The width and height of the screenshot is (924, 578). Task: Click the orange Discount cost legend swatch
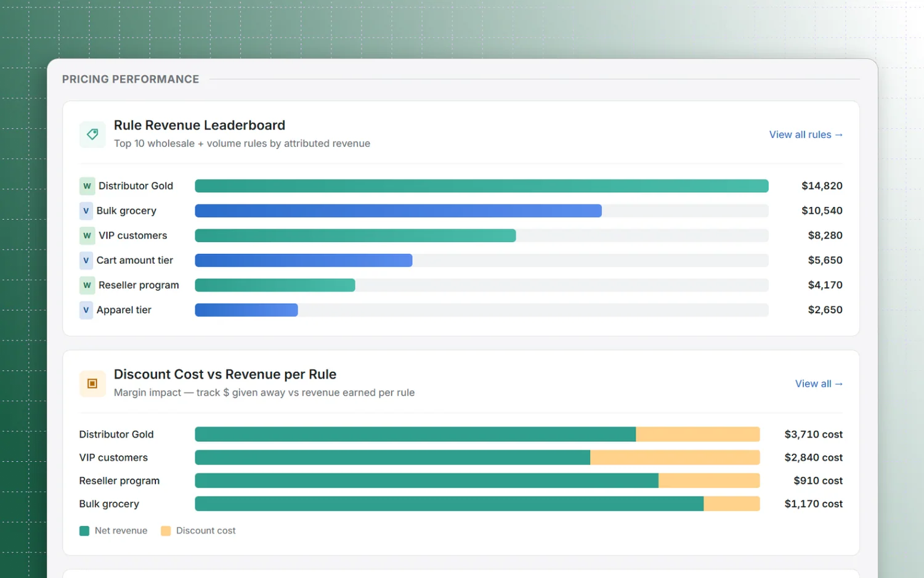(x=166, y=531)
